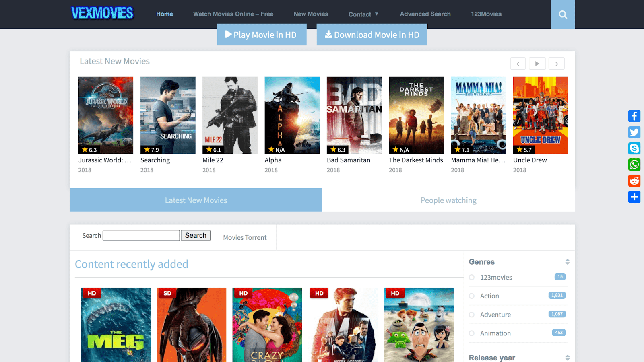Share via WhatsApp icon
Screen dimensions: 644x362
click(x=634, y=165)
